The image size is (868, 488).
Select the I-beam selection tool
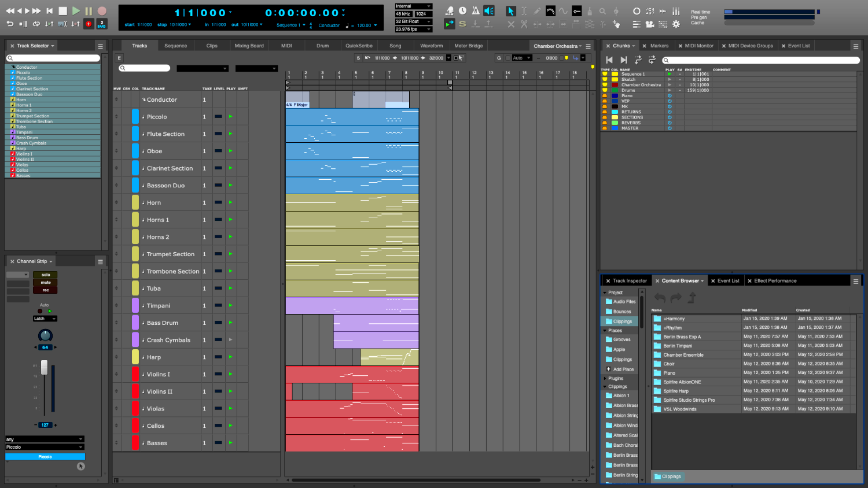[524, 11]
